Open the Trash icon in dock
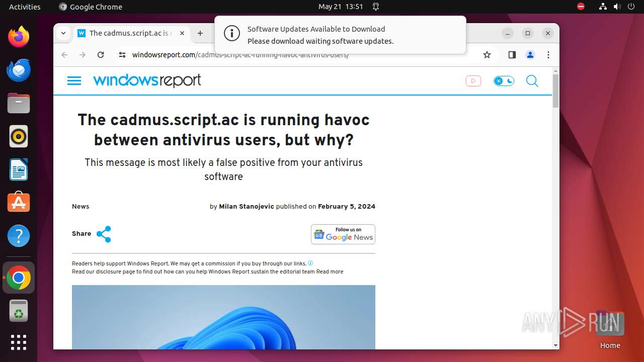This screenshot has width=644, height=362. click(19, 311)
